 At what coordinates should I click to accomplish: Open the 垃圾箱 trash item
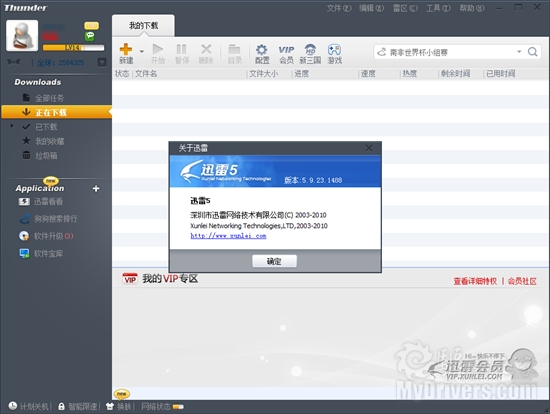(x=46, y=155)
